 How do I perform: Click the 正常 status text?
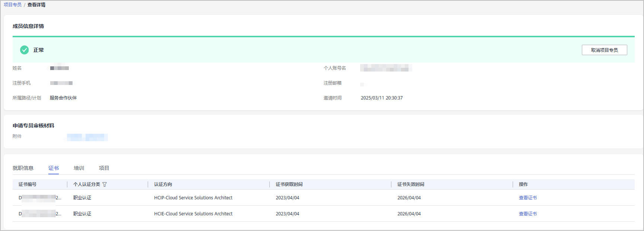[38, 50]
